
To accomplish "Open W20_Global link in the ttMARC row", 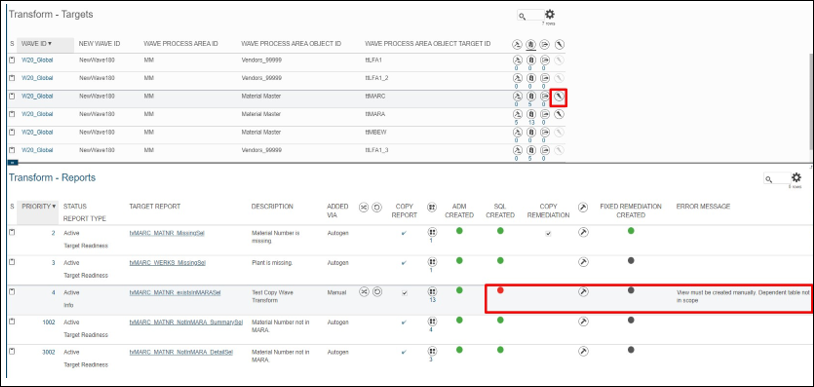I will [37, 96].
